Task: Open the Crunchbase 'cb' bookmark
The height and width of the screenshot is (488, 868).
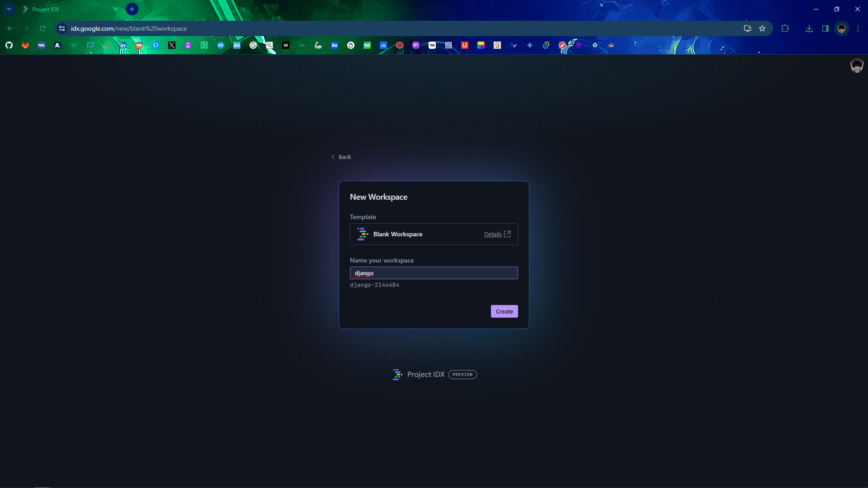Action: point(383,45)
